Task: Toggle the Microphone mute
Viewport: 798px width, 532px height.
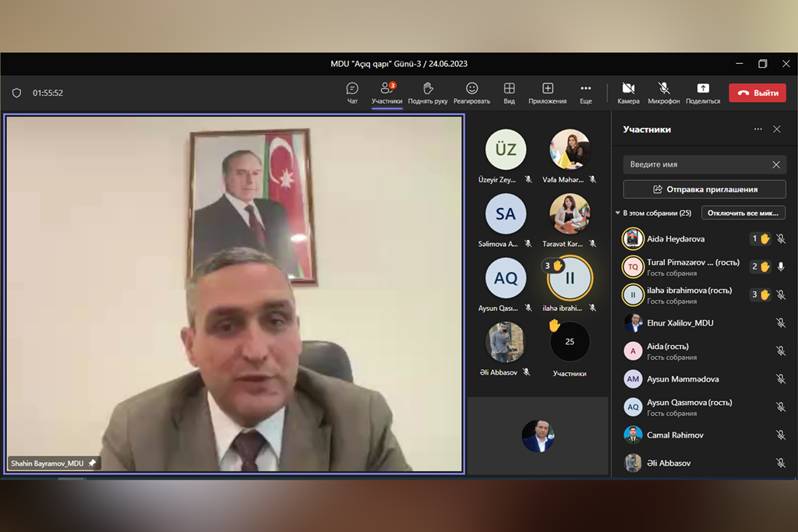Action: tap(664, 89)
